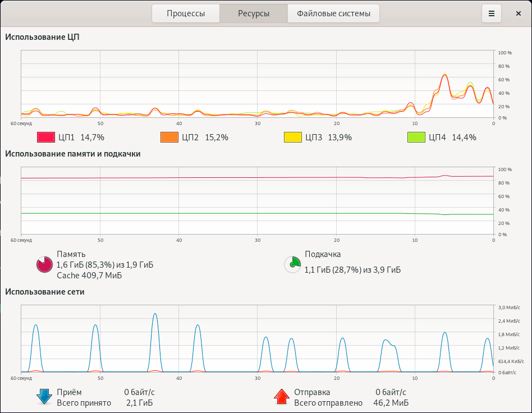Click the network usage history graph
The width and height of the screenshot is (532, 413).
(x=257, y=339)
